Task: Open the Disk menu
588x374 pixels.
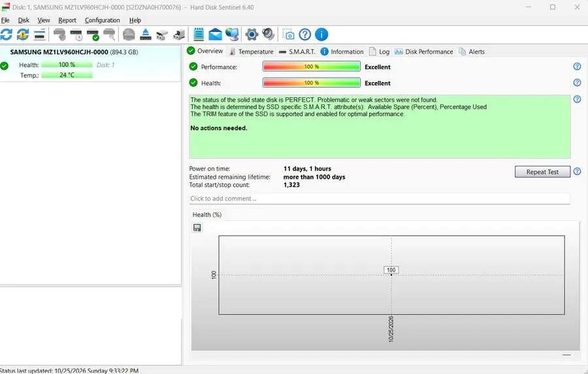Action: (x=24, y=20)
